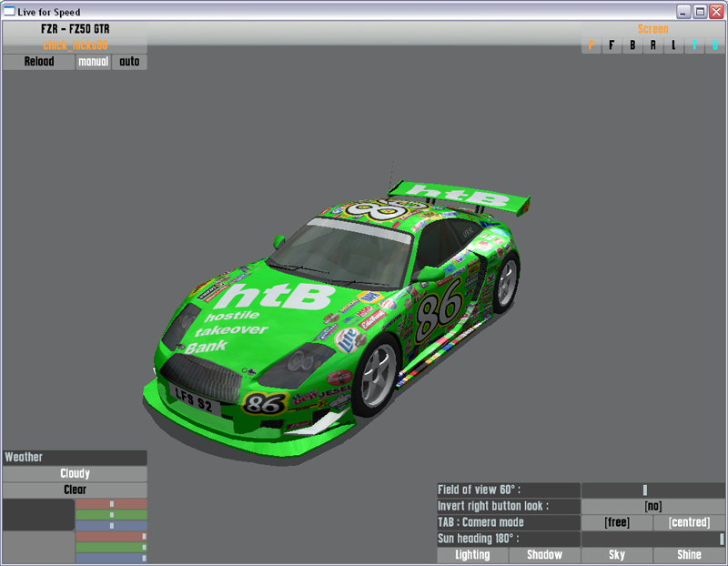This screenshot has height=566, width=728.
Task: Open the Shadow tab
Action: point(544,555)
